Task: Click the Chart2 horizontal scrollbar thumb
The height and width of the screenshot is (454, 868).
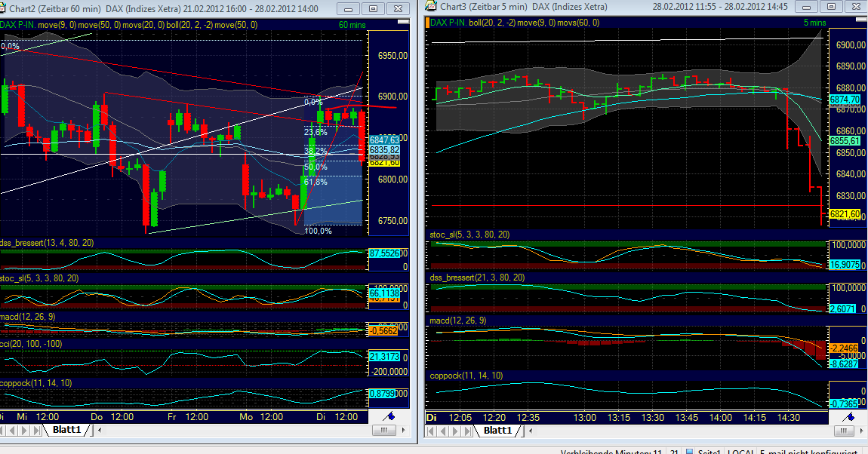Action: tap(383, 430)
